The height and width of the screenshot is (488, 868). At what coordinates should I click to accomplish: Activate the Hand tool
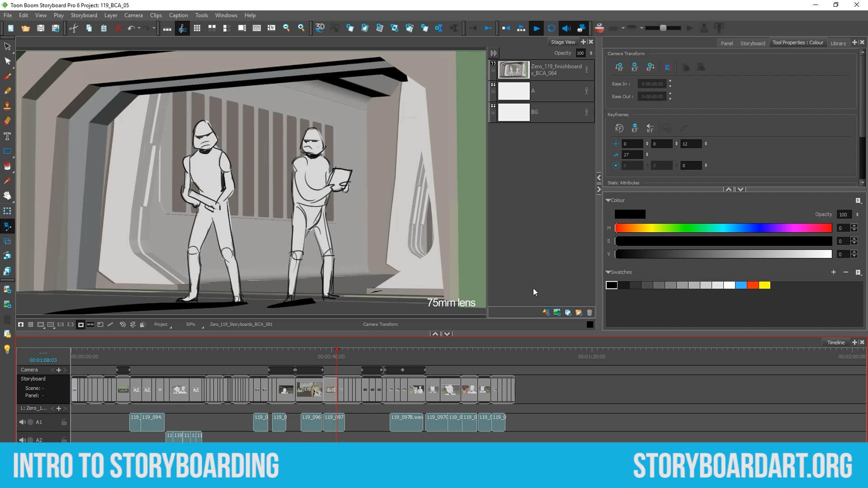[7, 196]
